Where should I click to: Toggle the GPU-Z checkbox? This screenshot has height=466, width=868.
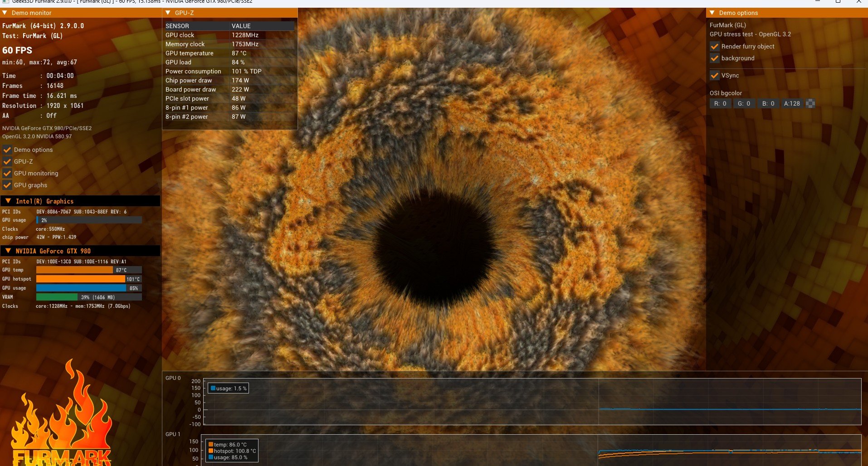(7, 161)
